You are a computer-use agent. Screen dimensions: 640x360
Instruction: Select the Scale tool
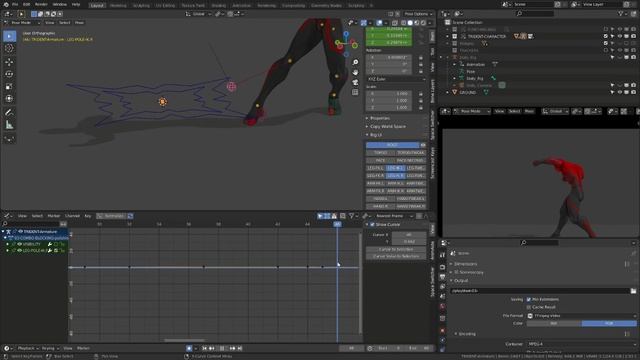pos(9,87)
